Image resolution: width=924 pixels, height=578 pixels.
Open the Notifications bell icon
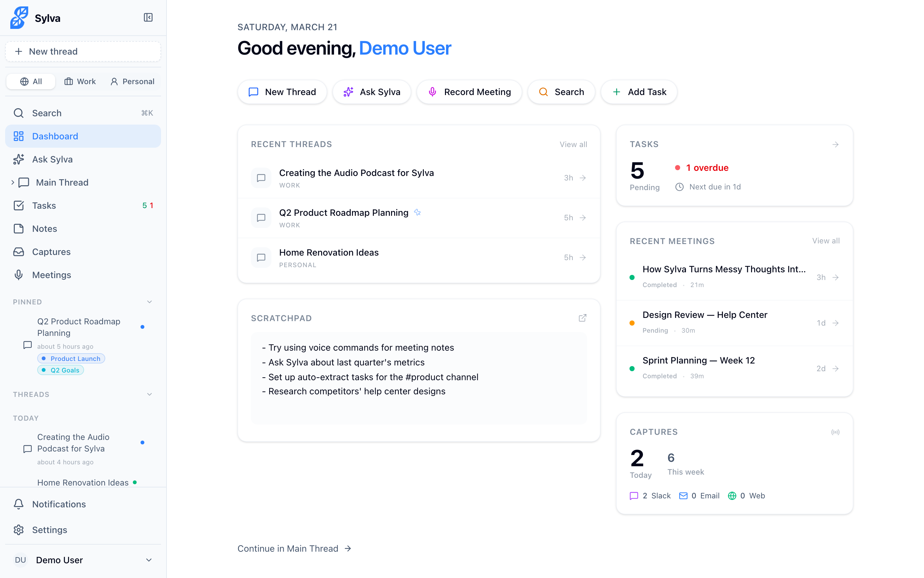pos(19,504)
